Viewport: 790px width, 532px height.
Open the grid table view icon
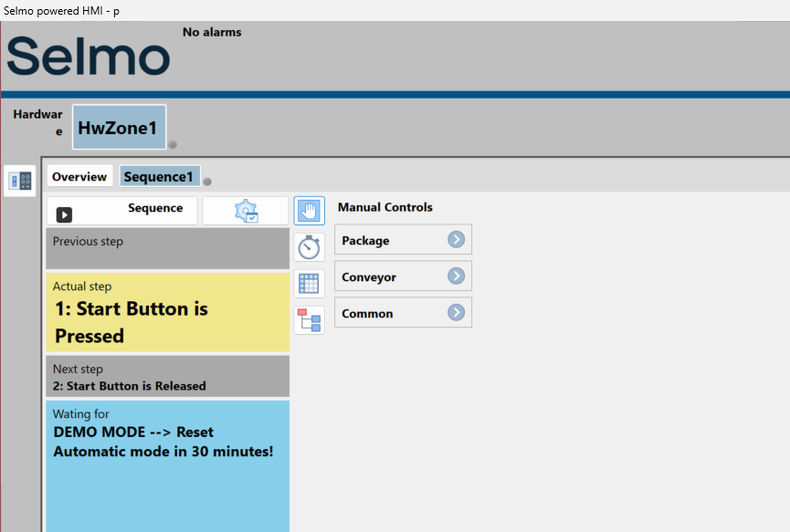pos(309,284)
